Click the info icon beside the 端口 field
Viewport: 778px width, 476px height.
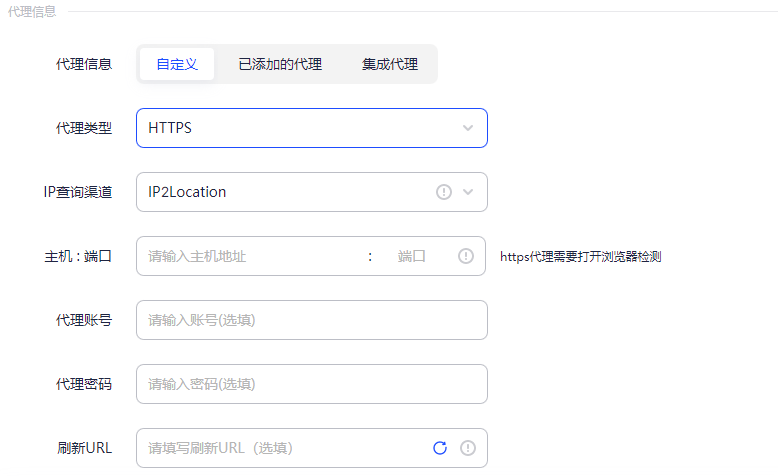pyautogui.click(x=466, y=256)
